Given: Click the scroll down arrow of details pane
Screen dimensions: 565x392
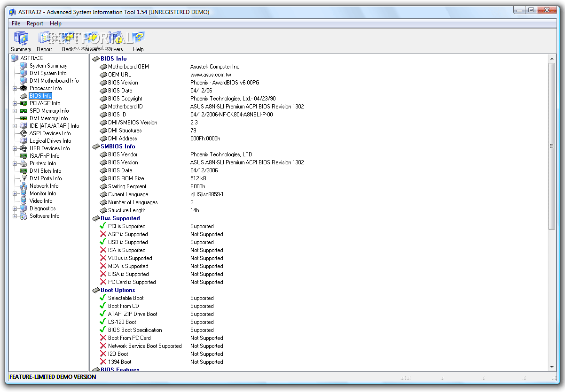Looking at the screenshot, I should pos(552,367).
